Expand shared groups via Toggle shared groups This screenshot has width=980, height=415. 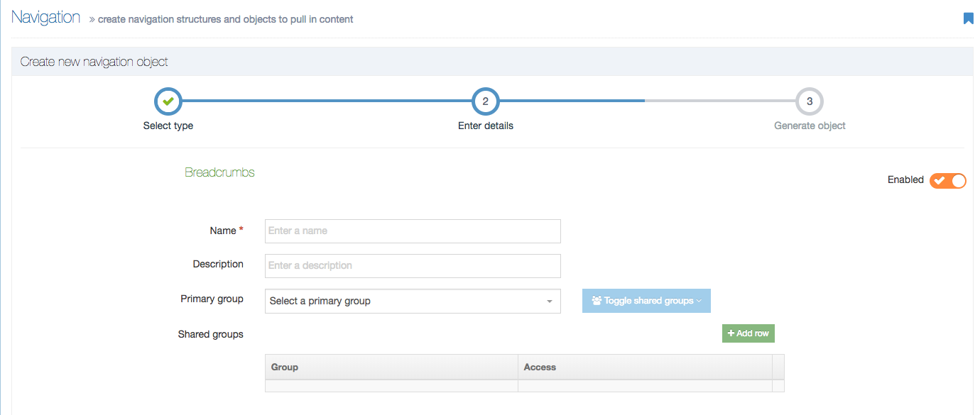646,300
